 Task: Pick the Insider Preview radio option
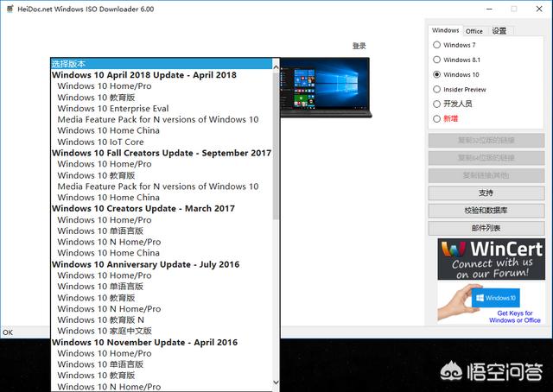(x=436, y=89)
